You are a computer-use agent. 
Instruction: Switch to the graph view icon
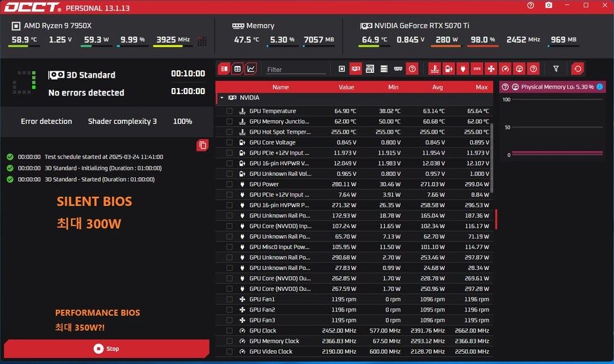251,69
